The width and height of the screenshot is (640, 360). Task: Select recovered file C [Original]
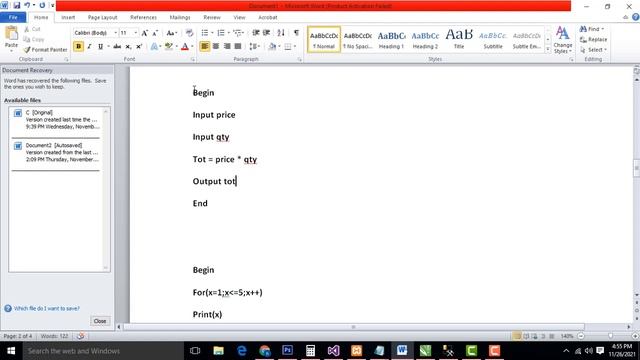click(x=56, y=120)
